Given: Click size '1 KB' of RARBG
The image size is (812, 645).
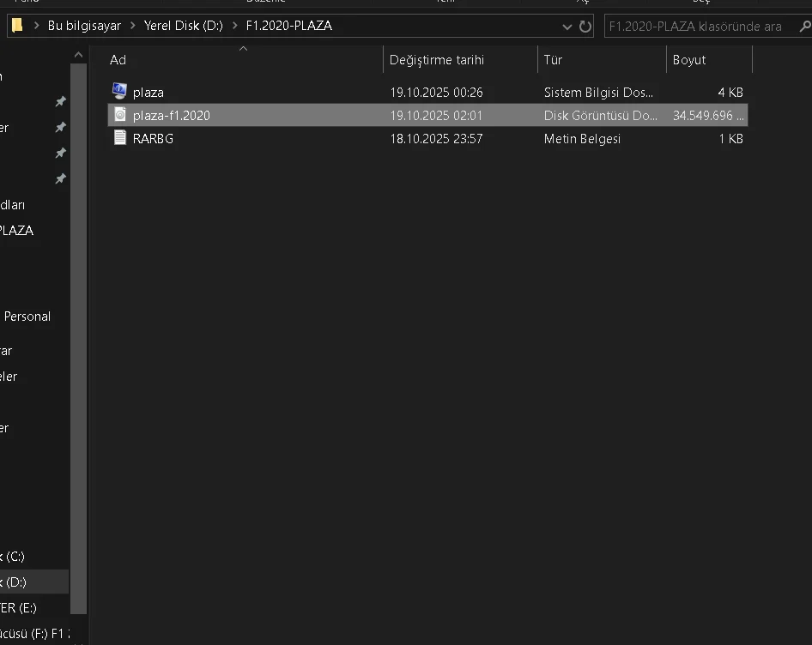Looking at the screenshot, I should [x=730, y=139].
